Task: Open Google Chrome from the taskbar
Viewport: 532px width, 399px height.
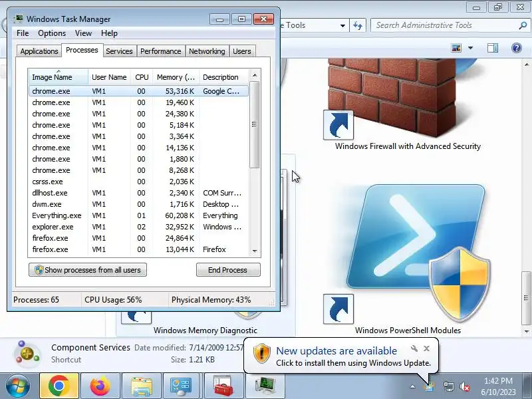Action: (x=59, y=386)
